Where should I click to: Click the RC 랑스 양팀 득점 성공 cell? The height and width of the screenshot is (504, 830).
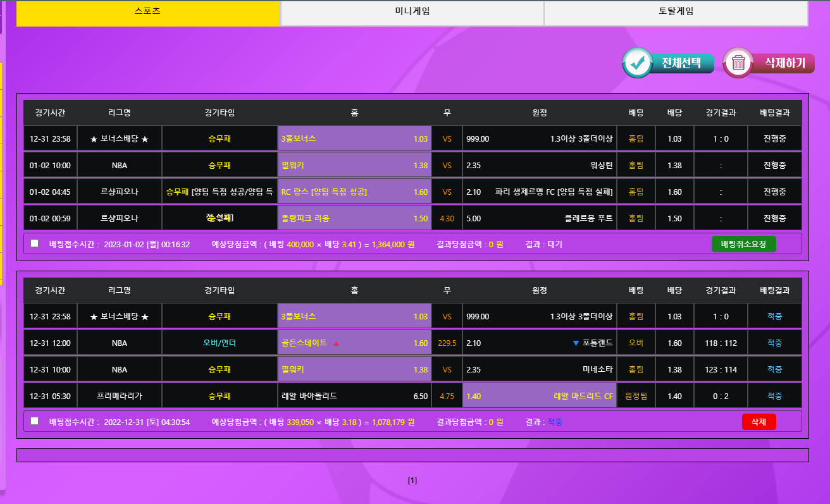click(354, 192)
